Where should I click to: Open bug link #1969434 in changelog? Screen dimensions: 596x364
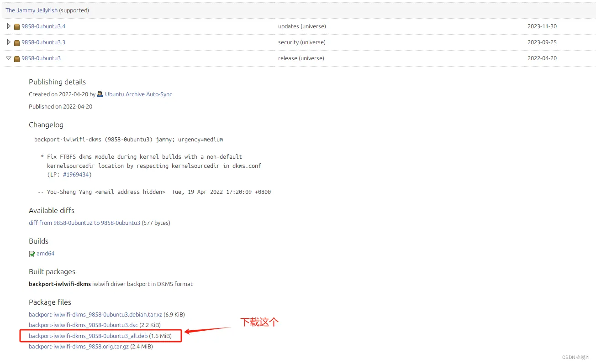(76, 175)
